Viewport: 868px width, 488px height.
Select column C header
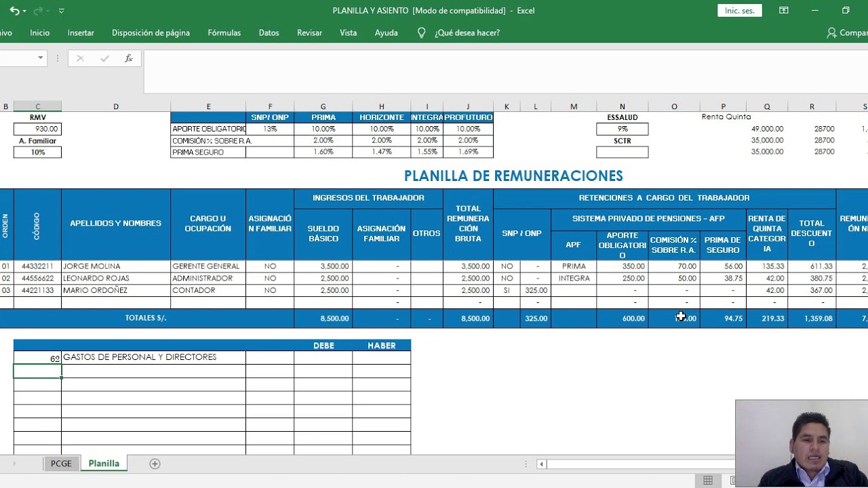37,106
